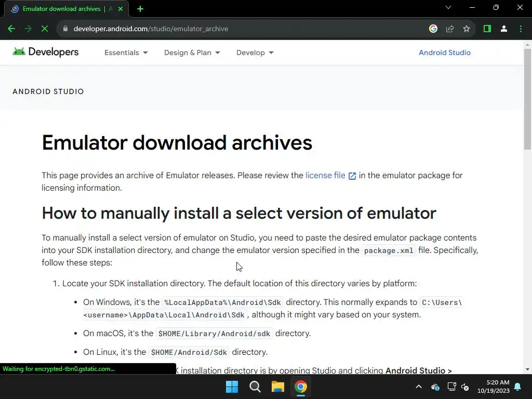Click the Chrome taskbar icon
The image size is (532, 399).
tap(301, 387)
